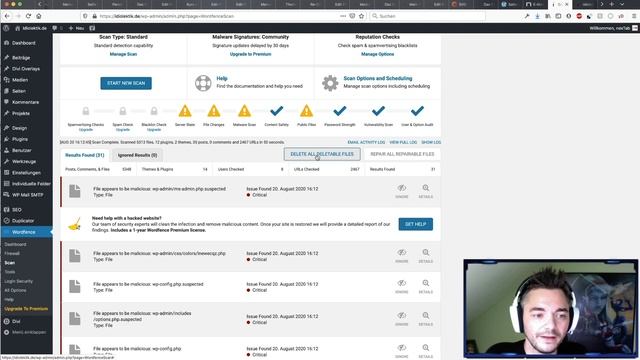The width and height of the screenshot is (640, 360).
Task: Open the browser hamburger menu
Action: coord(634,16)
